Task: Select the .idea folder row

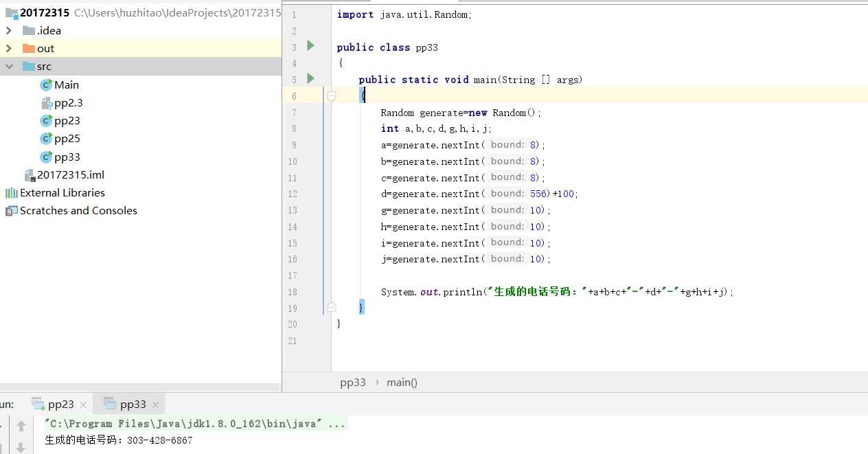Action: tap(141, 30)
